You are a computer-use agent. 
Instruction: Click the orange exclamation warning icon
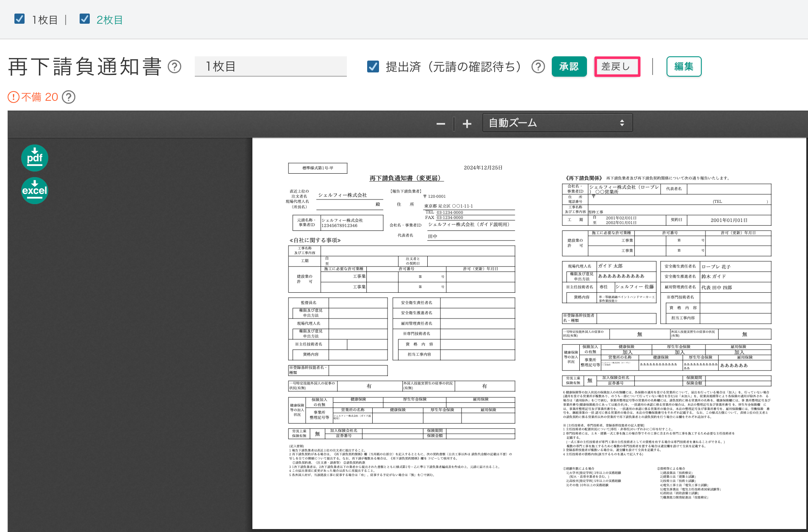[14, 97]
